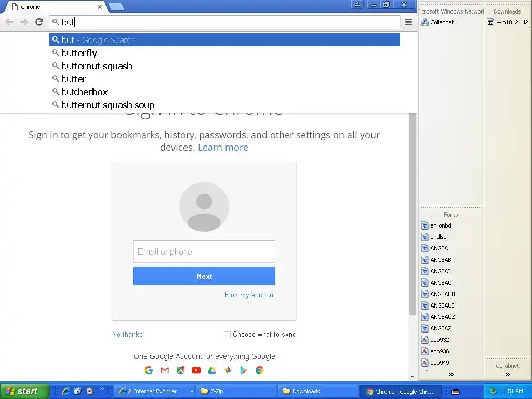Select the 'butcherbox' suggestion

click(x=224, y=91)
